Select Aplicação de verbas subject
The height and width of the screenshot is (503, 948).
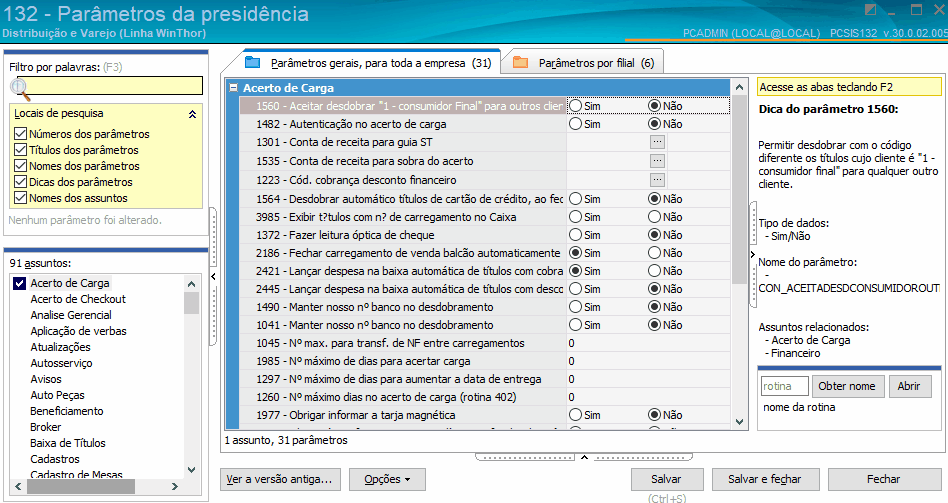[x=79, y=331]
